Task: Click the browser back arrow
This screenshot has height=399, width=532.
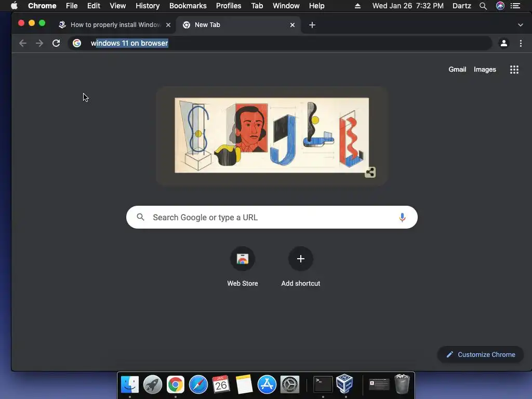Action: click(x=23, y=43)
